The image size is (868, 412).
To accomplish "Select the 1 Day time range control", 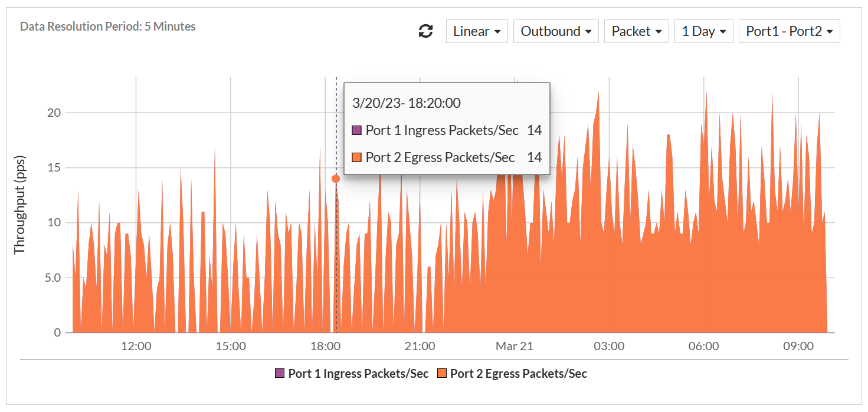I will 703,31.
